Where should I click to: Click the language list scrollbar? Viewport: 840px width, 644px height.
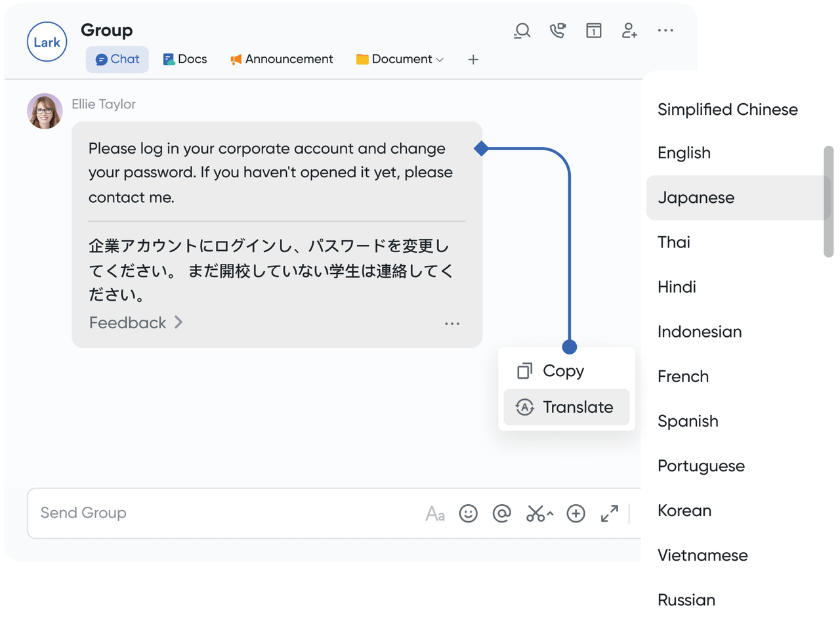[x=828, y=201]
